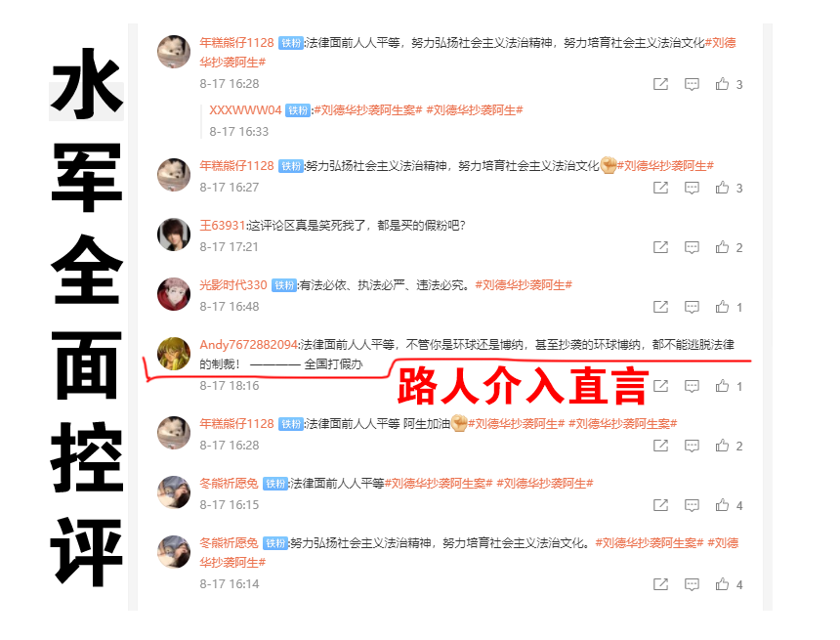Like top comment with 3 likes at 16:28
This screenshot has width=840, height=640.
(722, 84)
